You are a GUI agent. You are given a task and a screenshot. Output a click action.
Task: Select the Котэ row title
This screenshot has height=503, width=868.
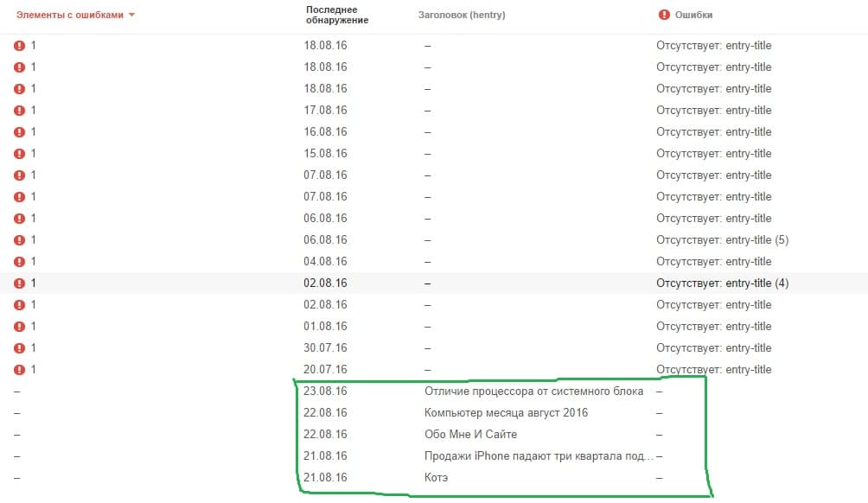(437, 477)
